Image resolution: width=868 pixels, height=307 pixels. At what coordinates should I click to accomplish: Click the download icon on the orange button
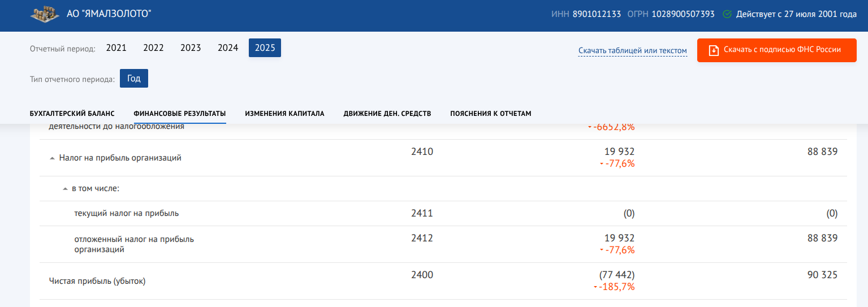coord(714,50)
